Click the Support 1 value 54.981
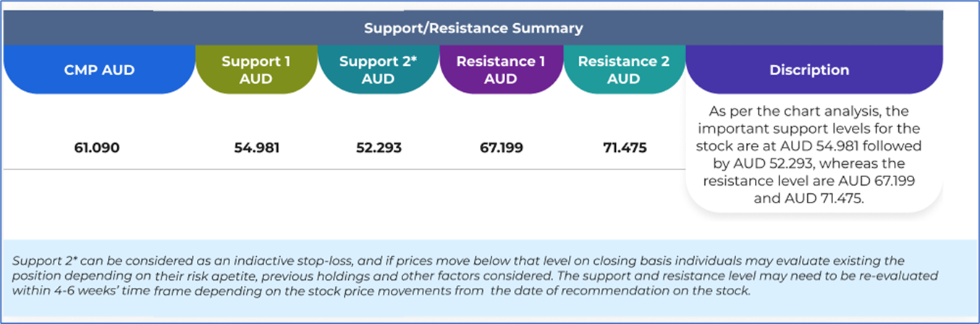 [256, 148]
